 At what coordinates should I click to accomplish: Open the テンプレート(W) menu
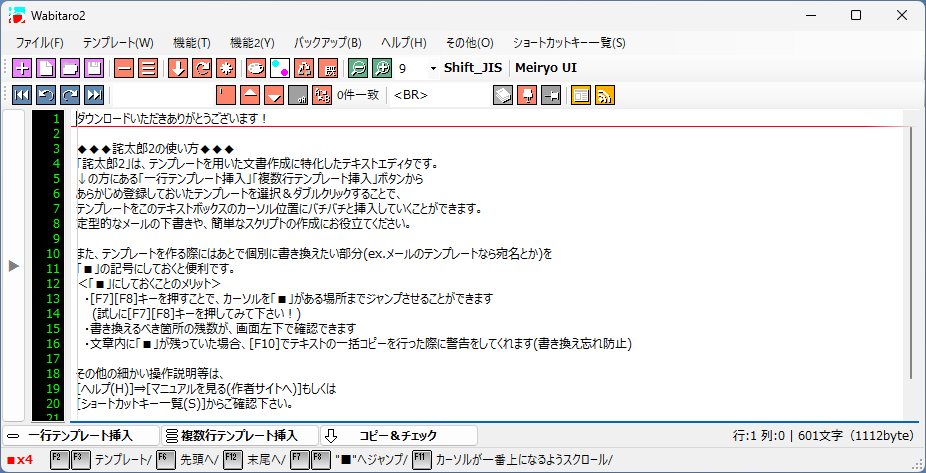point(118,43)
